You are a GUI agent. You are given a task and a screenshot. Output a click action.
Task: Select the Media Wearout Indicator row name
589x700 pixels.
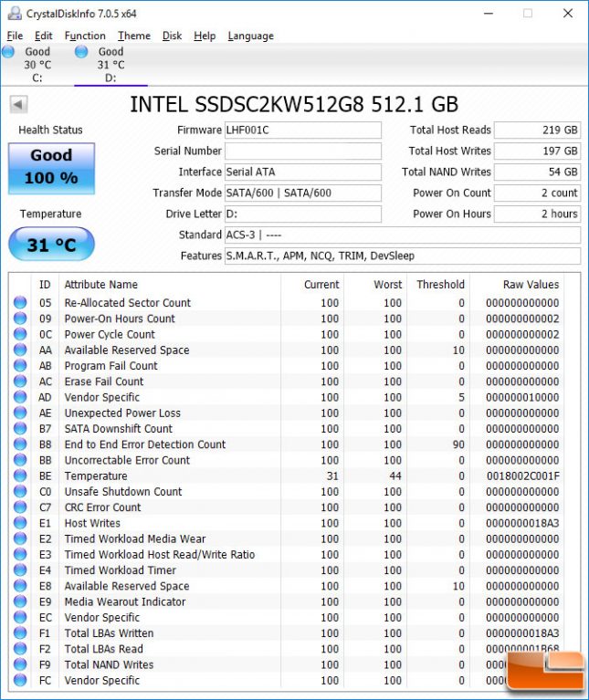[x=125, y=601]
